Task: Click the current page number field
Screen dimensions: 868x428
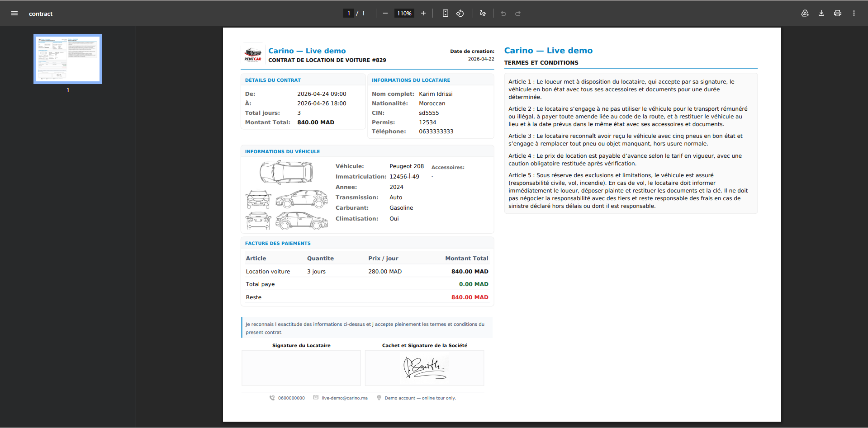Action: point(349,14)
